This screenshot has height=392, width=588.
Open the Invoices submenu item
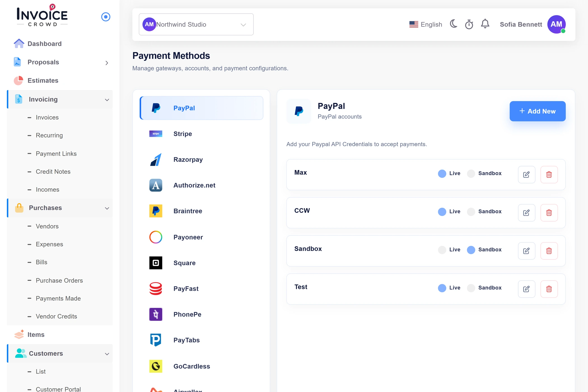click(x=47, y=117)
